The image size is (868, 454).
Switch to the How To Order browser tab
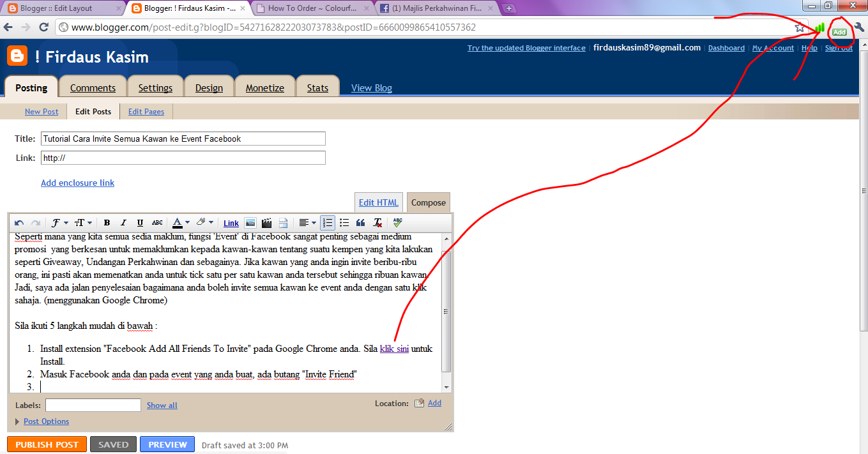313,8
